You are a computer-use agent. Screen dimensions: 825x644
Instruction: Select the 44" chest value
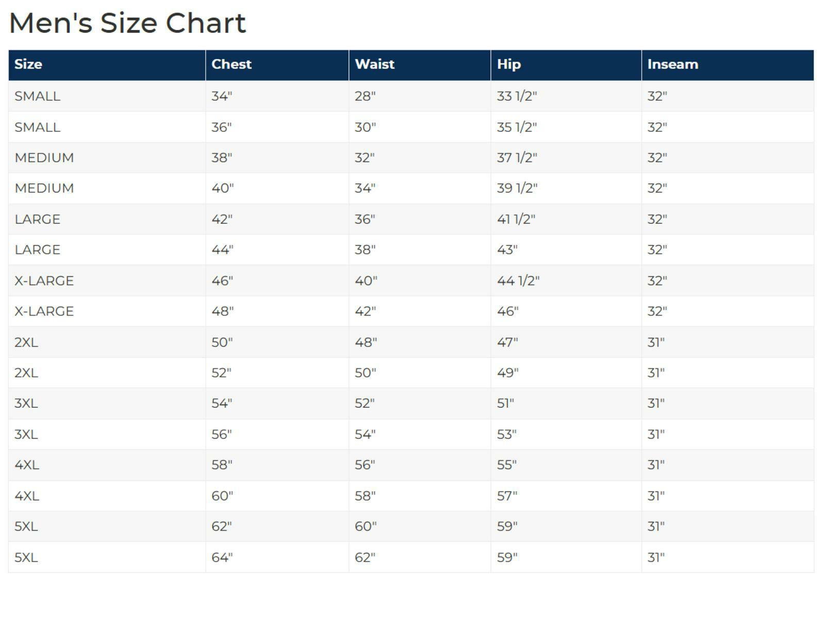[222, 250]
